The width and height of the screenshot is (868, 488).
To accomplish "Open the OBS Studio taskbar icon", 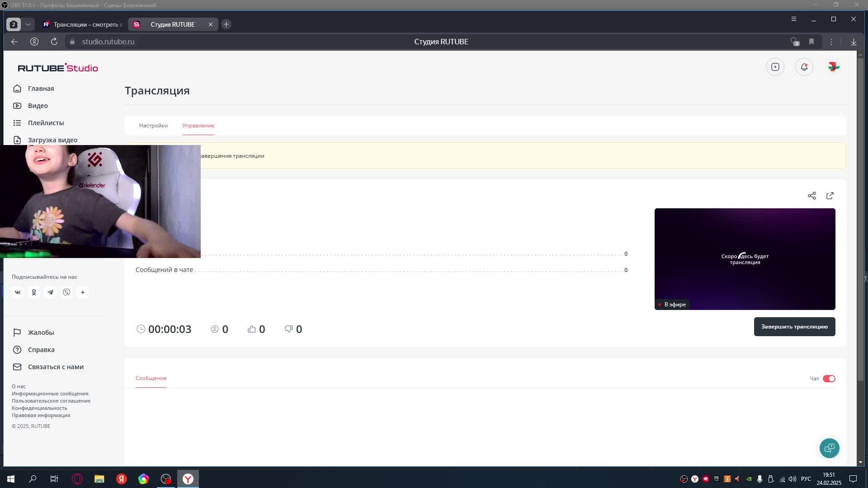I will (166, 479).
